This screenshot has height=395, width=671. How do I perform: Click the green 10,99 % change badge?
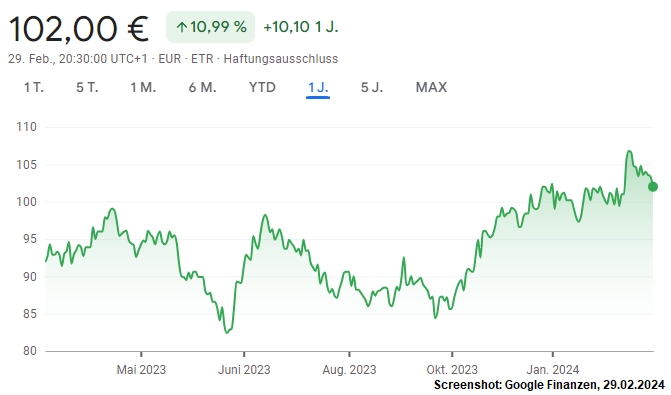click(211, 27)
